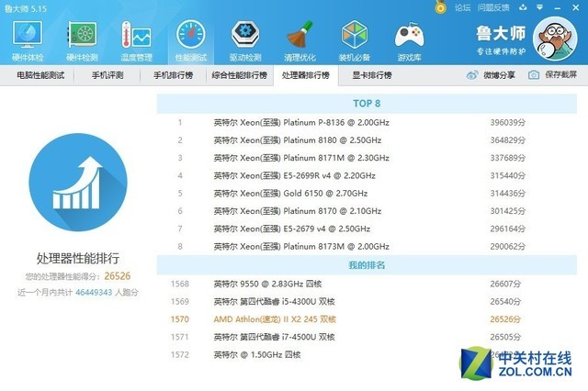Open 清理优化 cleanup broom icon
The width and height of the screenshot is (588, 391).
(300, 41)
